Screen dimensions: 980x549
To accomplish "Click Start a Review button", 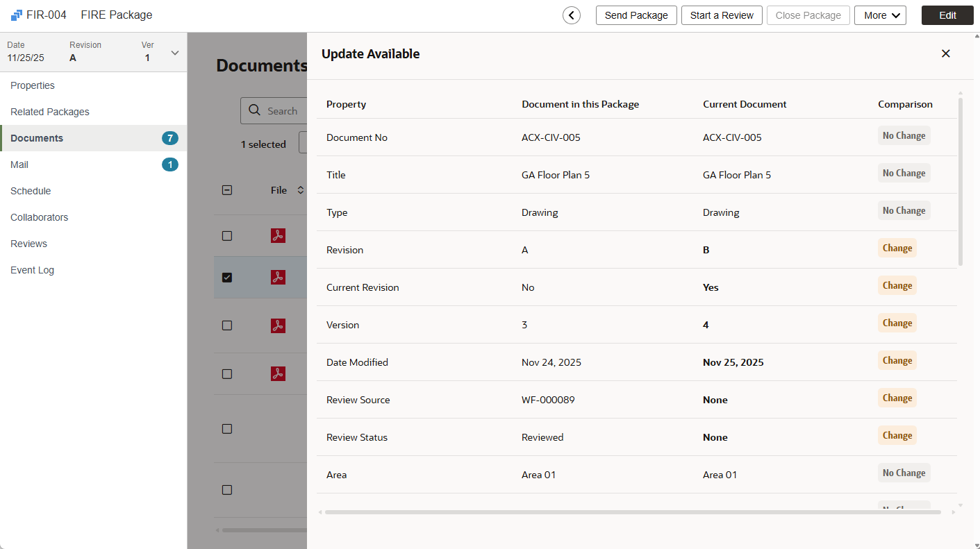I will tap(722, 15).
